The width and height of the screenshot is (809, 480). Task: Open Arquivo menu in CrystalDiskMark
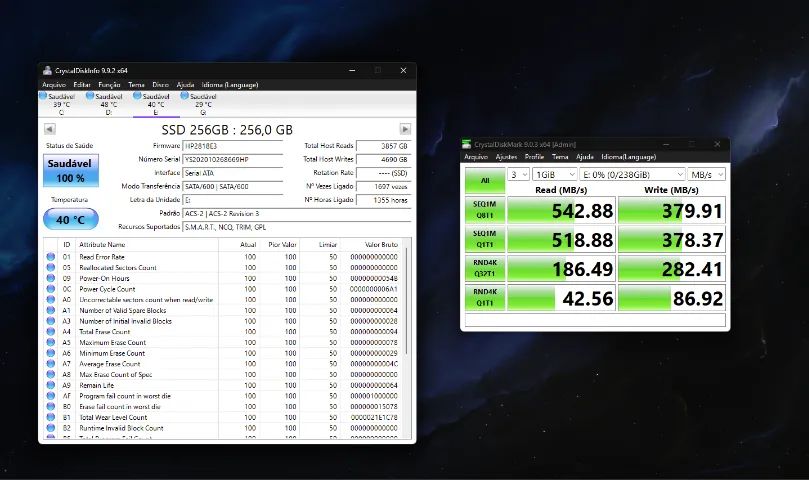pyautogui.click(x=476, y=157)
